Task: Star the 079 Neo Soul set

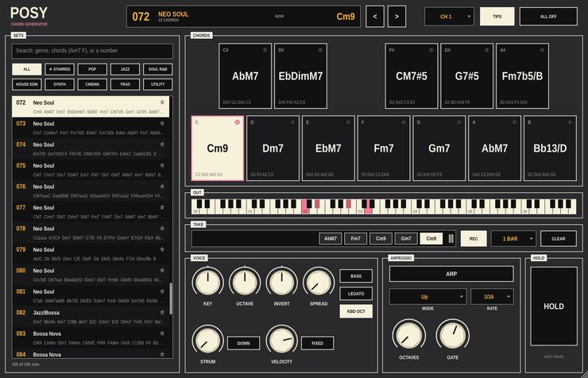Action: pyautogui.click(x=162, y=249)
